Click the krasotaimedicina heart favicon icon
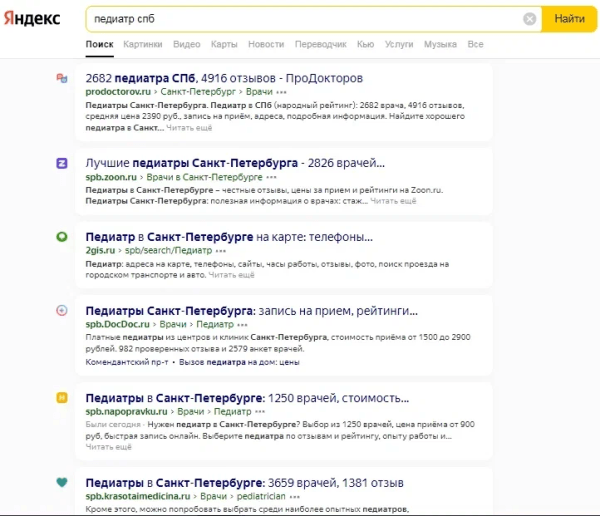This screenshot has height=516, width=600. (62, 482)
